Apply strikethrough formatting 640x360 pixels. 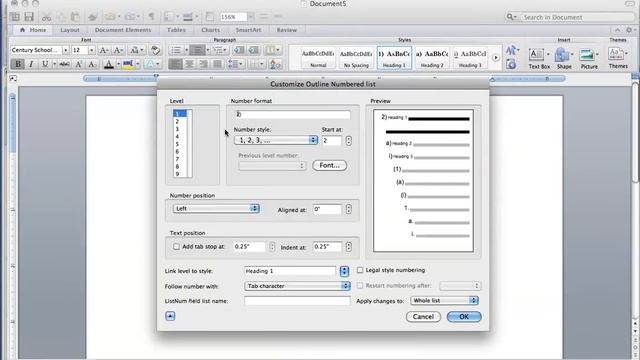click(64, 64)
